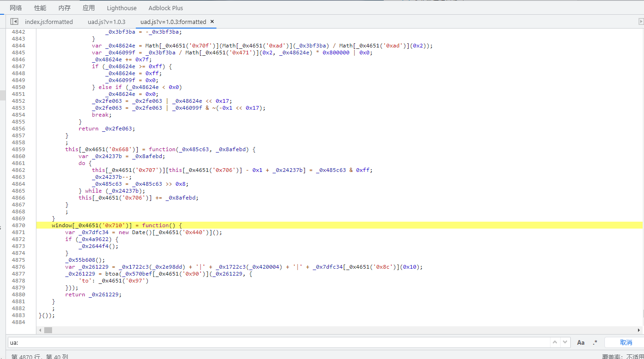
Task: Click the status bar line and column text
Action: pos(40,356)
